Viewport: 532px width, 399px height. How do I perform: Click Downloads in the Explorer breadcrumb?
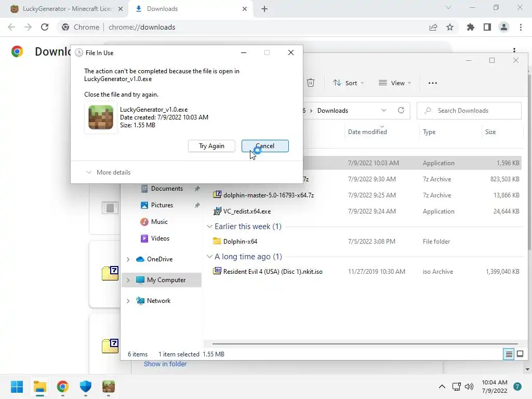click(332, 111)
